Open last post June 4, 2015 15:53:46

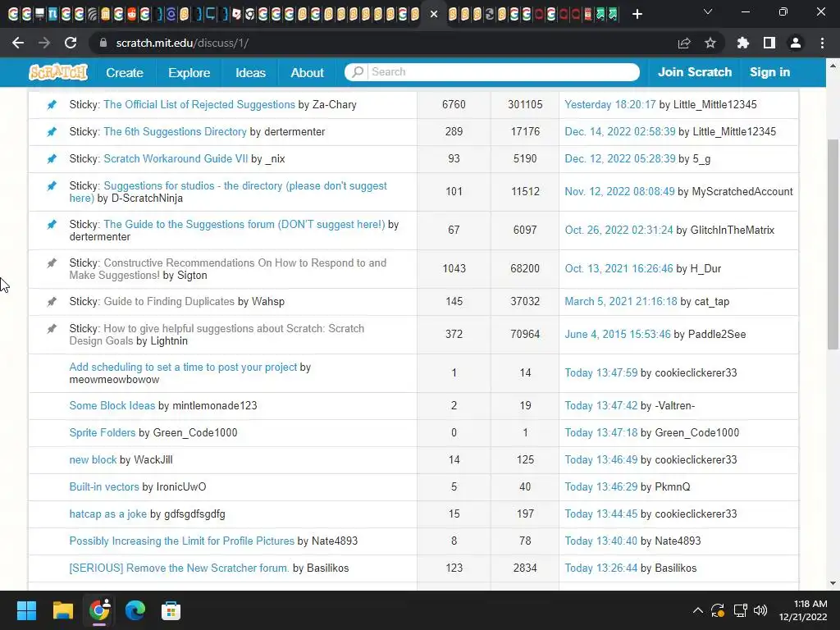pyautogui.click(x=618, y=334)
